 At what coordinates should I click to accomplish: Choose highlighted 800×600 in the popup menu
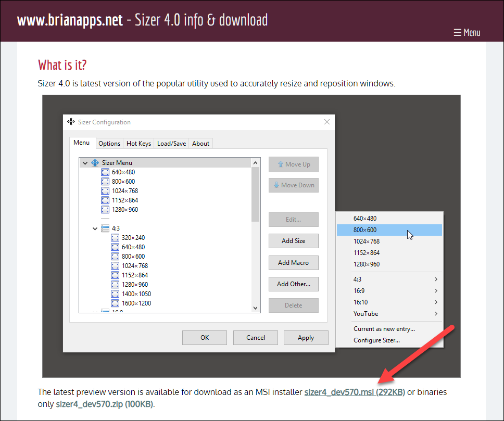(389, 230)
